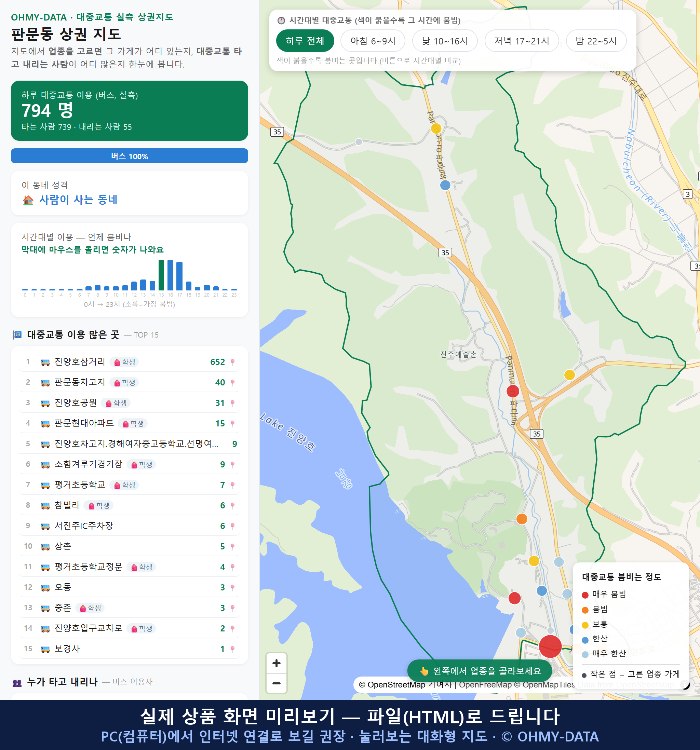This screenshot has height=750, width=700.
Task: Click the 진주예술촌 map label
Action: pos(458,354)
